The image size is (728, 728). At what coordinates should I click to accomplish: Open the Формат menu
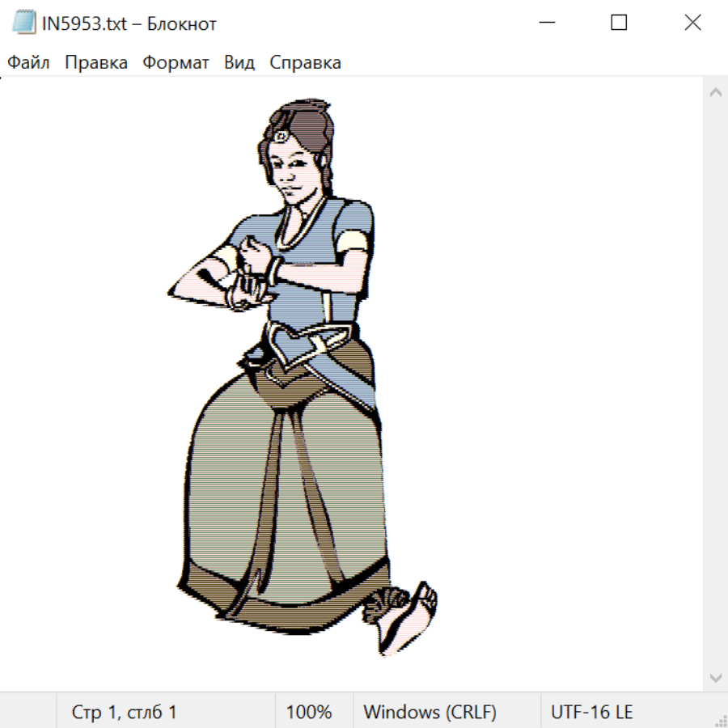[x=176, y=62]
